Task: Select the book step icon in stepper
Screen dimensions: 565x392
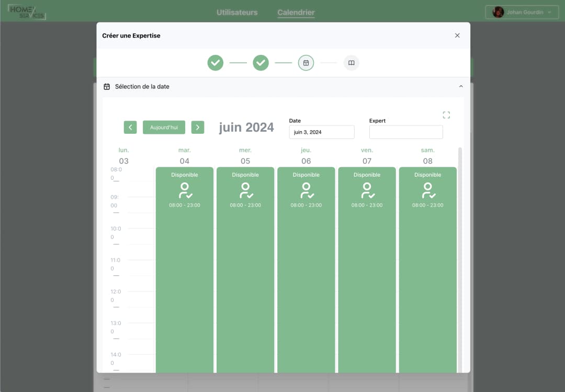Action: [x=352, y=63]
